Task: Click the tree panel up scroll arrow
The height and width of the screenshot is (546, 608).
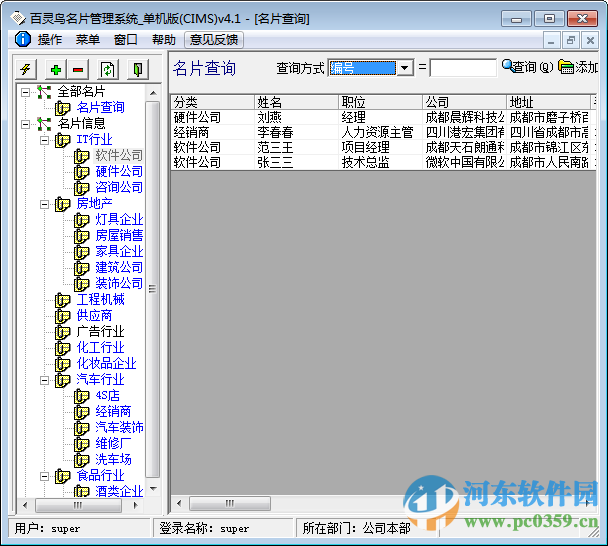Action: coord(153,93)
